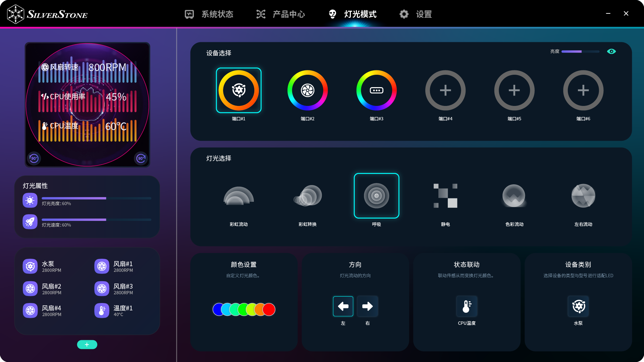
Task: Pick the 彩虹流动 rainbow flow effect
Action: [x=238, y=196]
